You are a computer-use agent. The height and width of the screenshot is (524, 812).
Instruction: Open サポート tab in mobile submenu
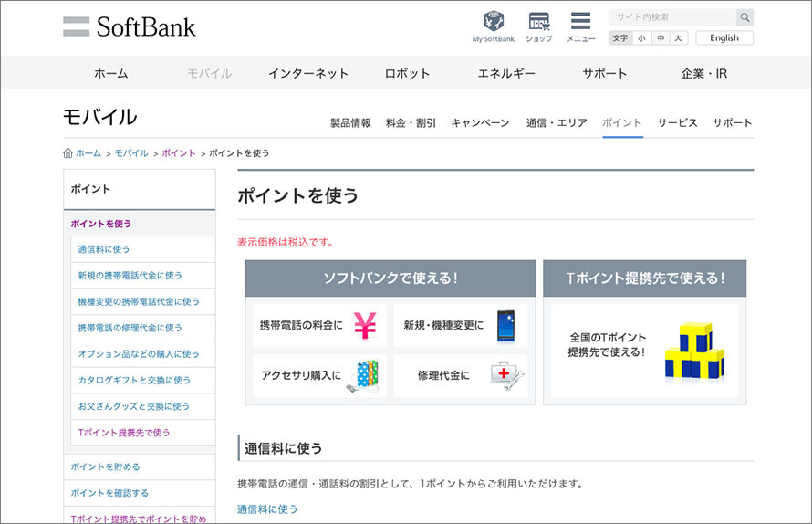(732, 123)
